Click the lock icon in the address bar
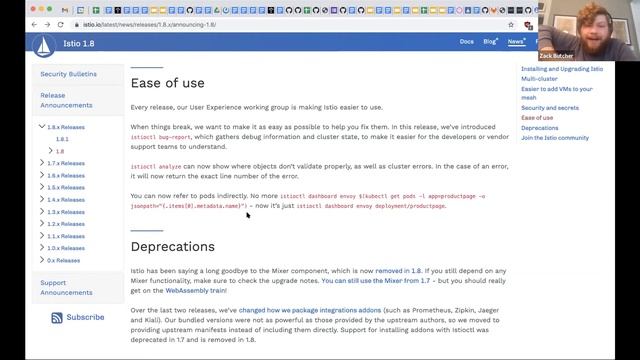 pyautogui.click(x=76, y=25)
